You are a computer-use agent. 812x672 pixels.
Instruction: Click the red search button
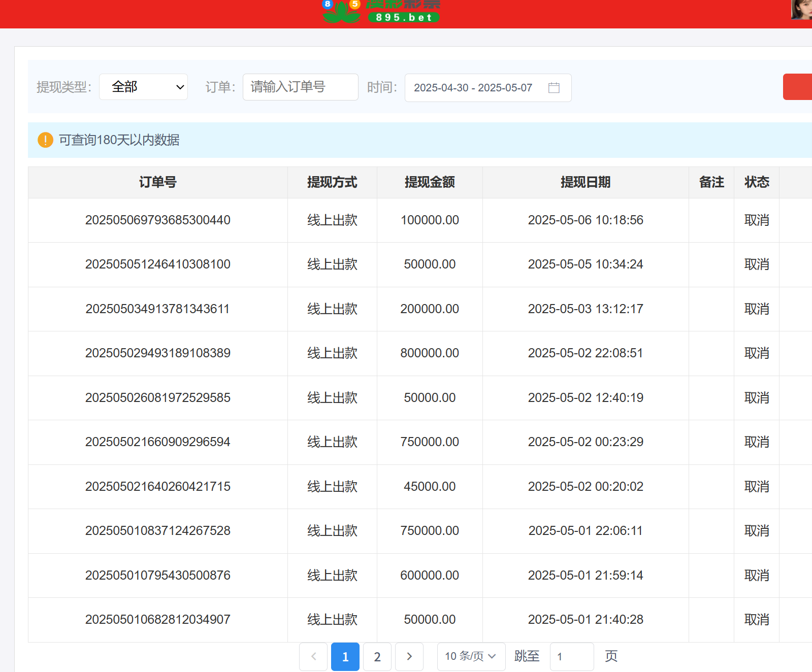tap(797, 87)
